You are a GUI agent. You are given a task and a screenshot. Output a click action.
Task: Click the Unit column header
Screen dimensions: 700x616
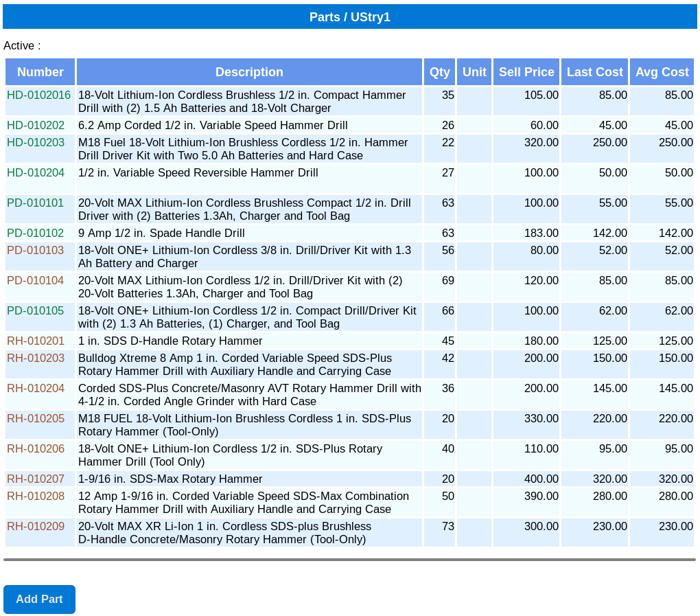pyautogui.click(x=474, y=72)
